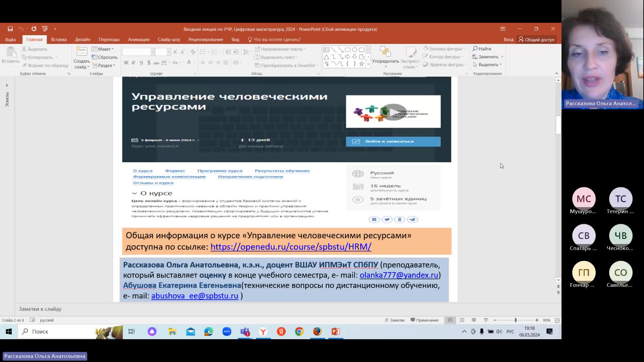
Task: Switch to the Вставка tab
Action: [59, 40]
